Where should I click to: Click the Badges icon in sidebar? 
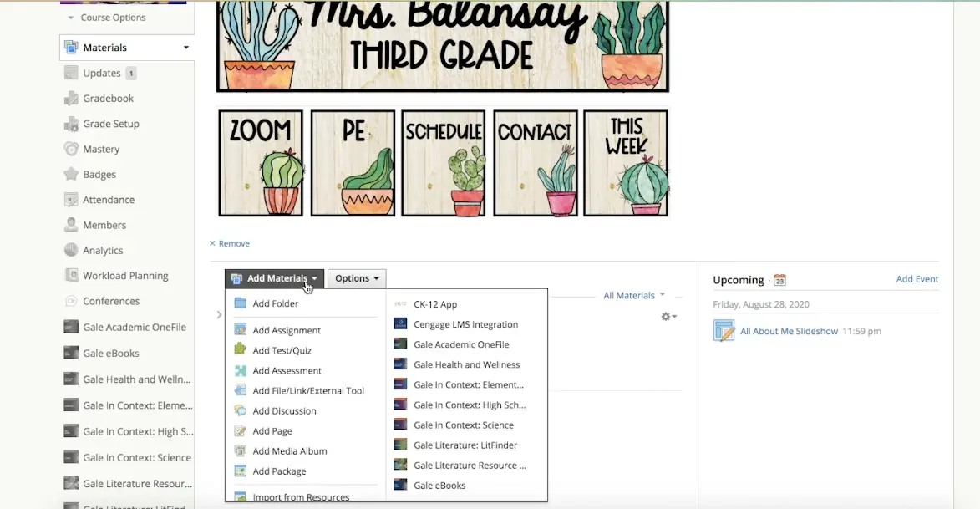click(71, 175)
